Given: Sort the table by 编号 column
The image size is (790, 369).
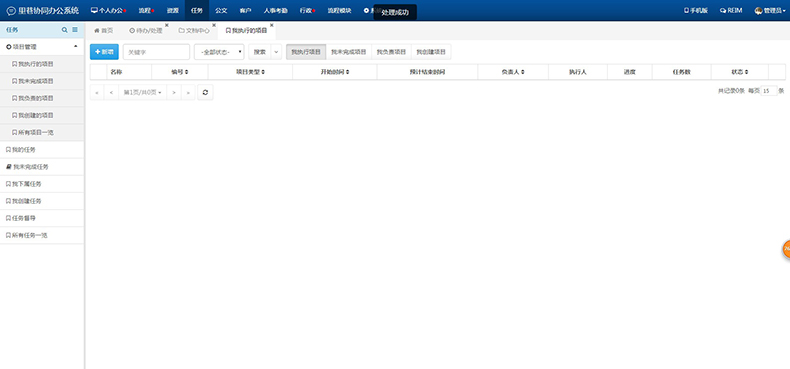Looking at the screenshot, I should pos(179,72).
